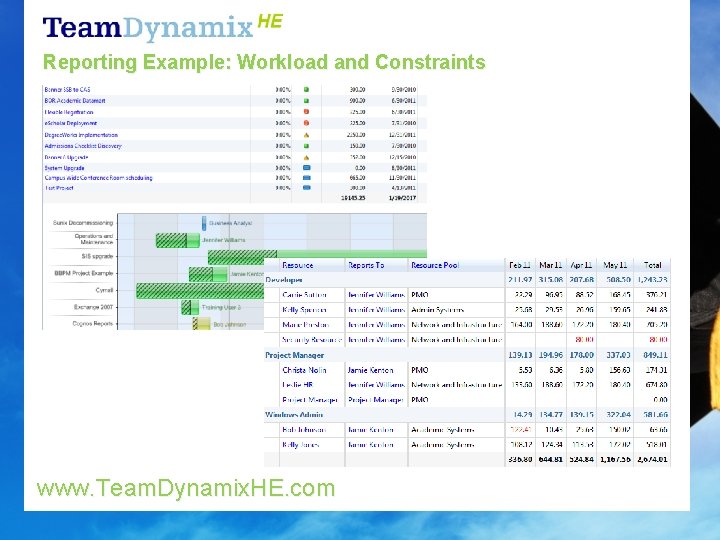Click the 19145.25 hours total in project list
The width and height of the screenshot is (720, 540).
click(353, 198)
